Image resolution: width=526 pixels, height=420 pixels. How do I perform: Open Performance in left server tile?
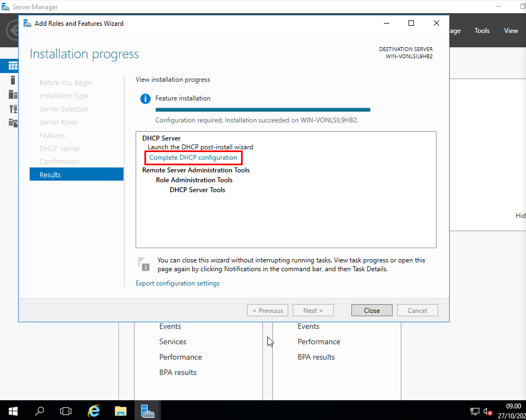pos(181,357)
